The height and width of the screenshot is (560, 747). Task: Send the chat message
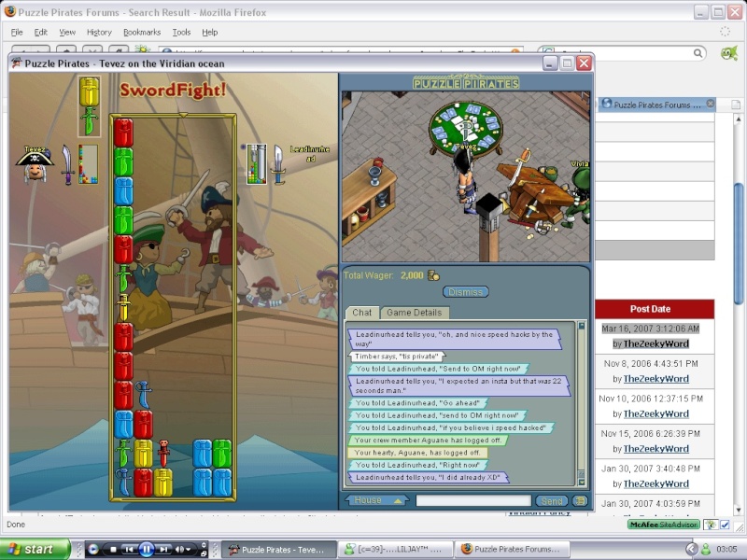tap(552, 501)
